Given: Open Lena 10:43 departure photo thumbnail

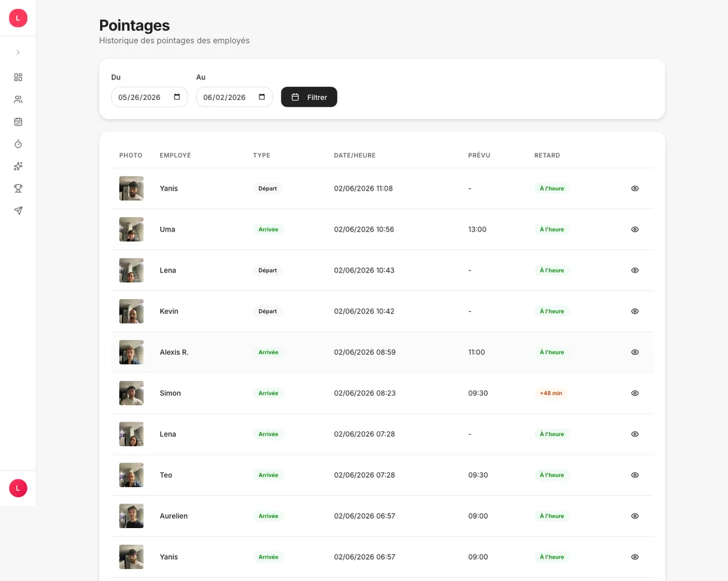Looking at the screenshot, I should pos(132,270).
